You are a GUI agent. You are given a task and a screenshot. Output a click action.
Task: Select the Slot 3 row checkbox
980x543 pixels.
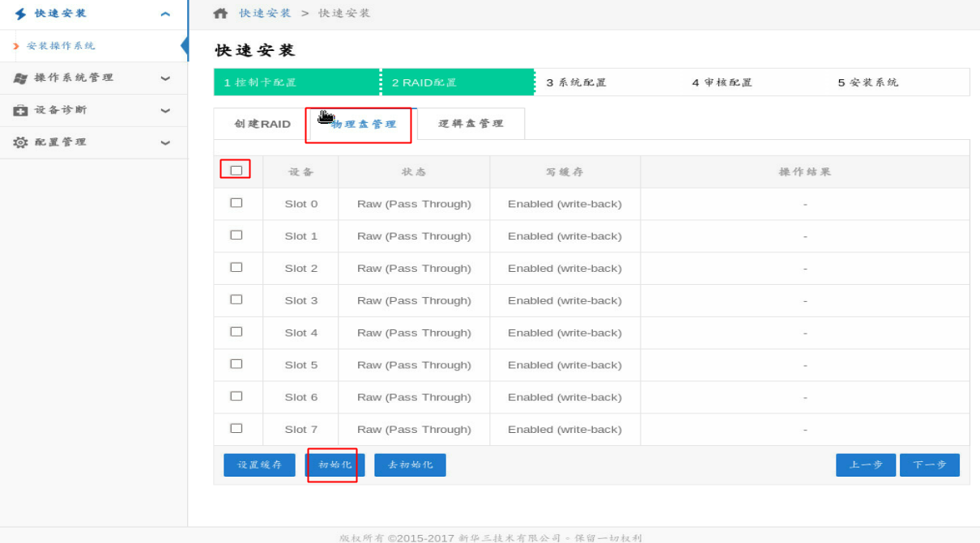pos(236,299)
